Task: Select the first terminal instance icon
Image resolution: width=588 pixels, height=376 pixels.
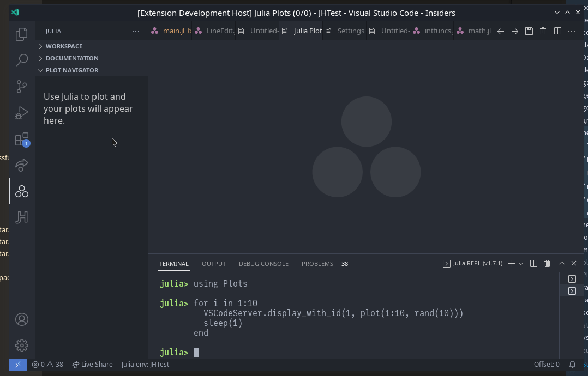Action: (572, 279)
